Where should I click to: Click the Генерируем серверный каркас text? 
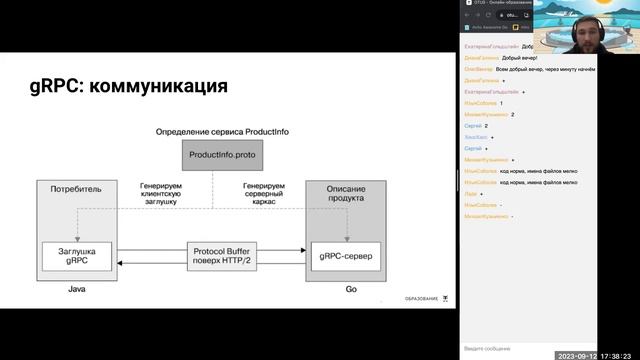pyautogui.click(x=264, y=193)
